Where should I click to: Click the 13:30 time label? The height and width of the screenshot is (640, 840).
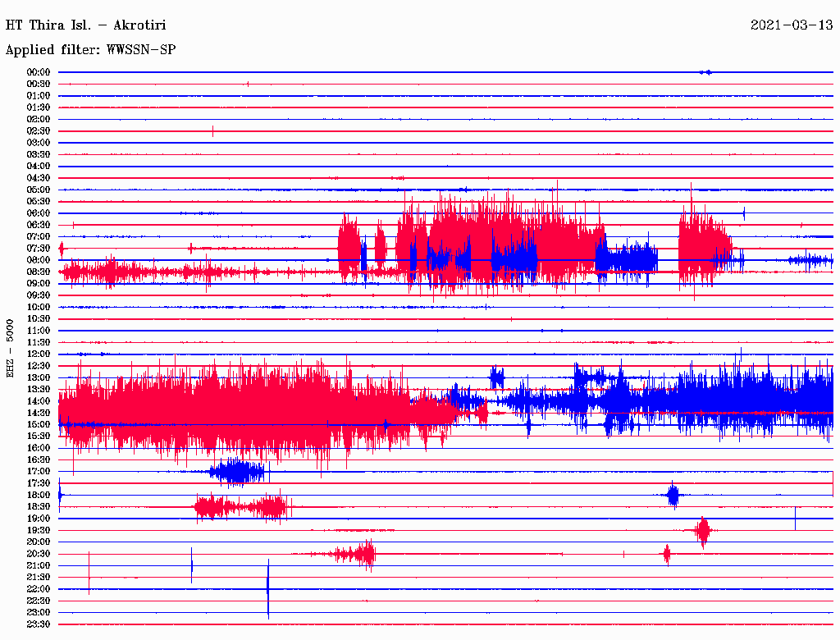click(x=39, y=390)
